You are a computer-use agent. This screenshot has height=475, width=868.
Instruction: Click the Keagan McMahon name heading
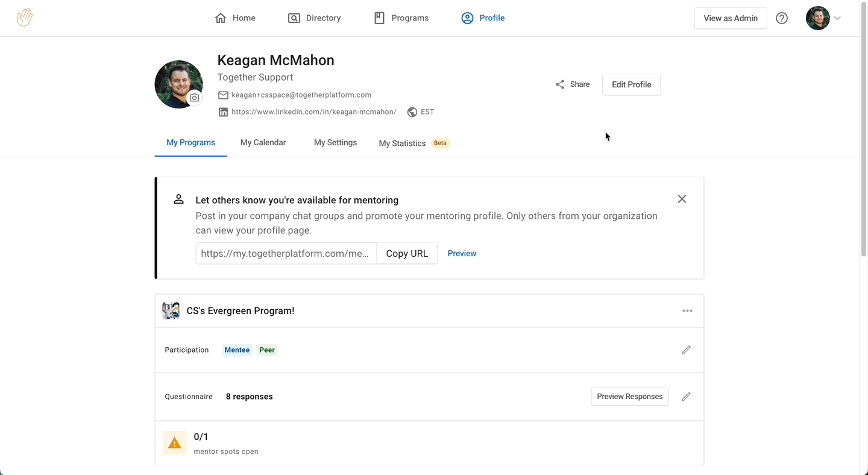tap(275, 60)
